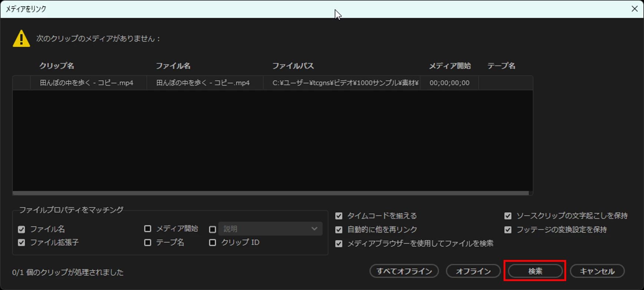Toggle メディアブラウザーを使用してファイルを検索 checkbox
644x290 pixels.
(x=339, y=244)
